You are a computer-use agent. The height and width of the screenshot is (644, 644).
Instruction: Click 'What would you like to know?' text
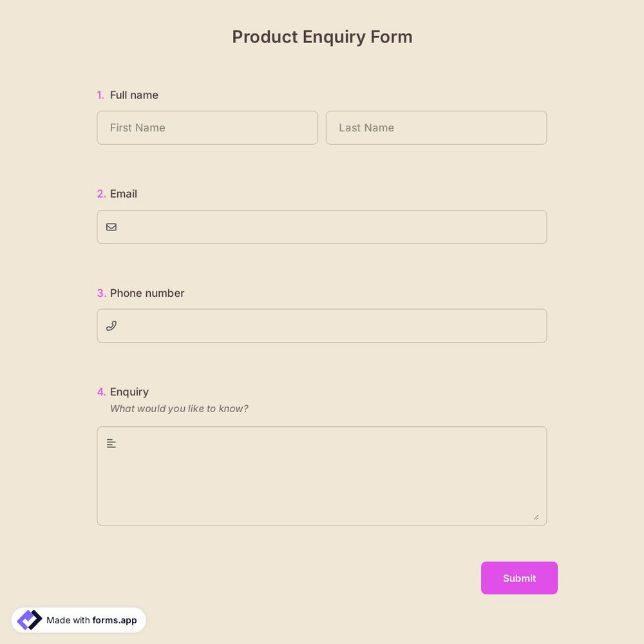pyautogui.click(x=179, y=408)
